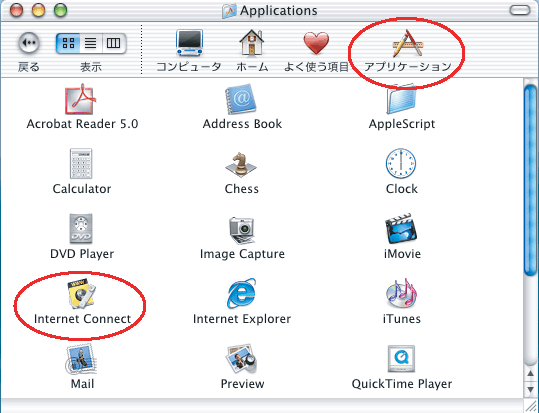The image size is (539, 413).
Task: Switch to column view mode
Action: pyautogui.click(x=114, y=43)
